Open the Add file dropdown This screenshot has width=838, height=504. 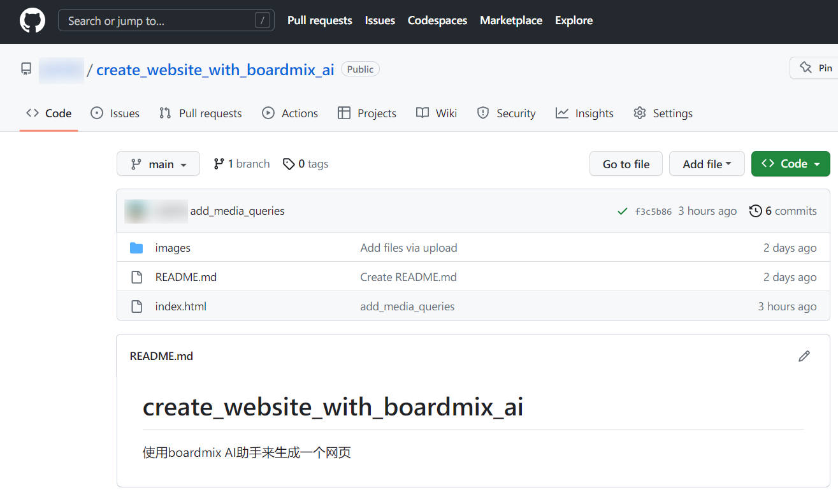pos(707,164)
